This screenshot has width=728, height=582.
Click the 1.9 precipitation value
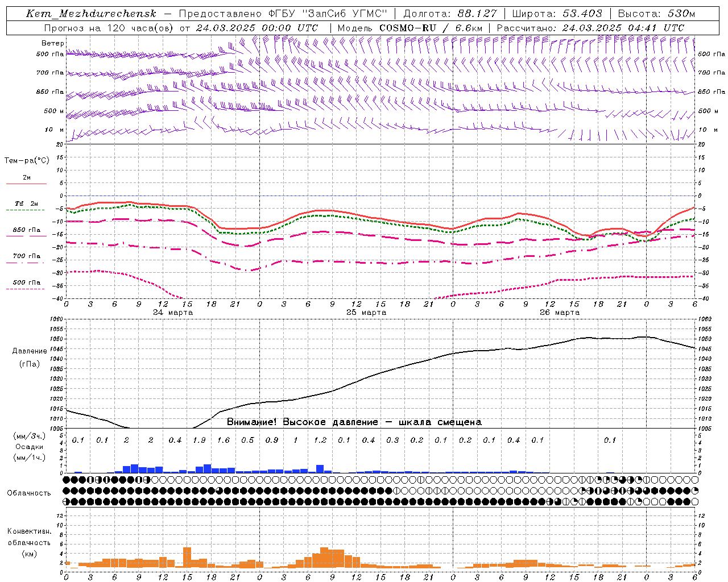pyautogui.click(x=199, y=440)
